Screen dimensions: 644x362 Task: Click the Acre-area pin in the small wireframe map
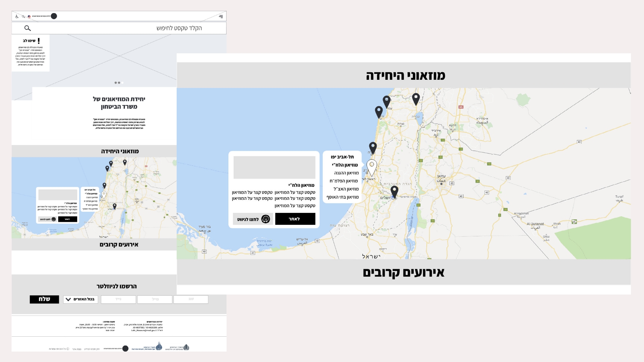(x=111, y=163)
